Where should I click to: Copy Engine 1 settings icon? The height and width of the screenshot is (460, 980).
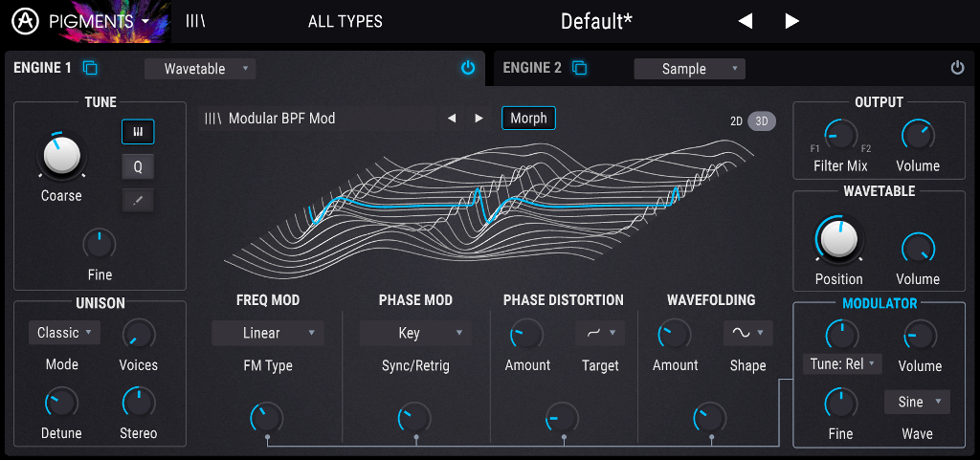point(90,68)
